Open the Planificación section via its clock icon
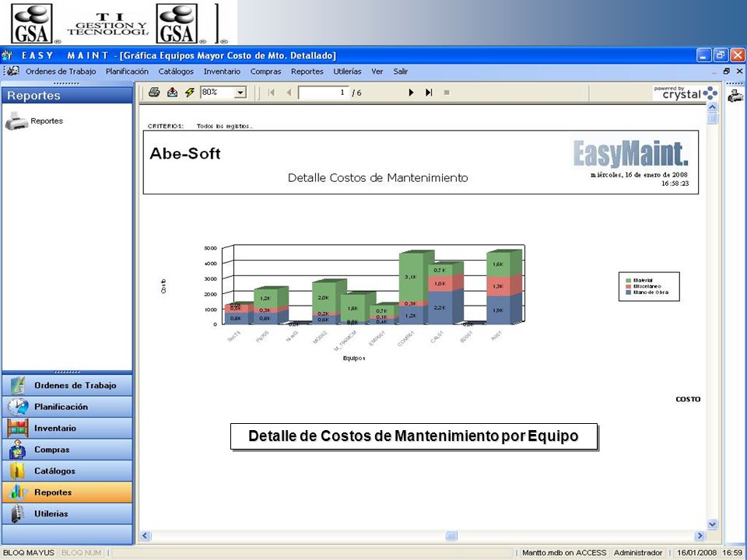Image resolution: width=747 pixels, height=560 pixels. (x=18, y=407)
